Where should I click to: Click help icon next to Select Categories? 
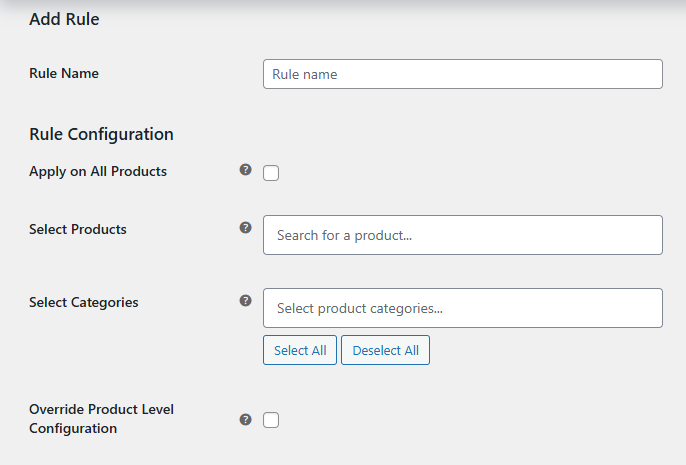(x=245, y=300)
